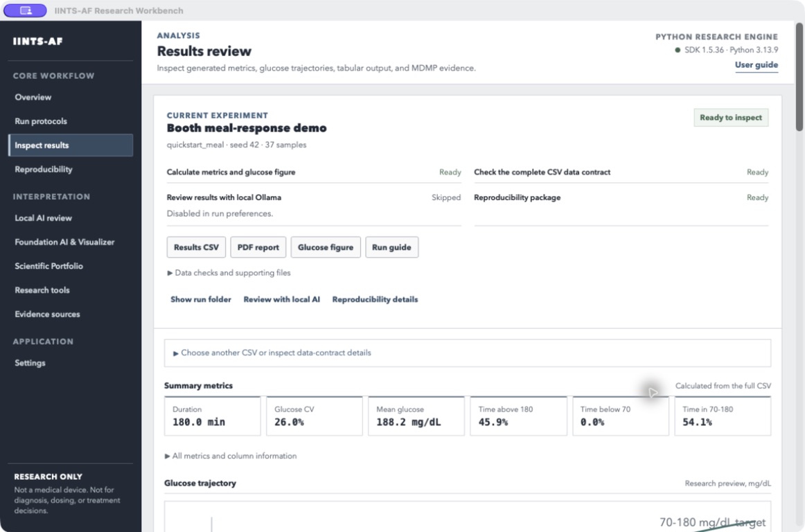
Task: Open Local AI review
Action: point(44,218)
